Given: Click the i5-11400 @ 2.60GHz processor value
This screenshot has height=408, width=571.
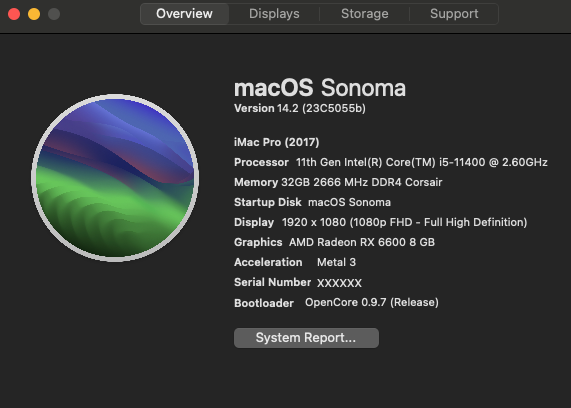Looking at the screenshot, I should (422, 162).
